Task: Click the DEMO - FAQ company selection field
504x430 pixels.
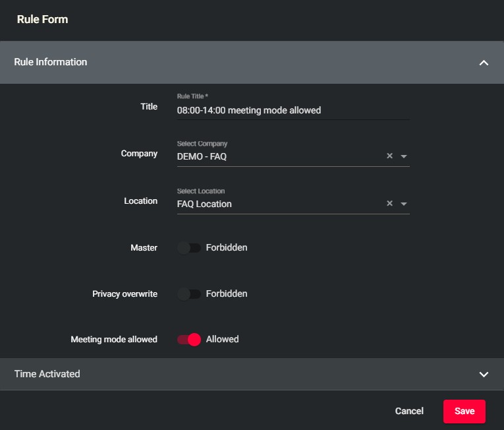Action: click(x=277, y=157)
